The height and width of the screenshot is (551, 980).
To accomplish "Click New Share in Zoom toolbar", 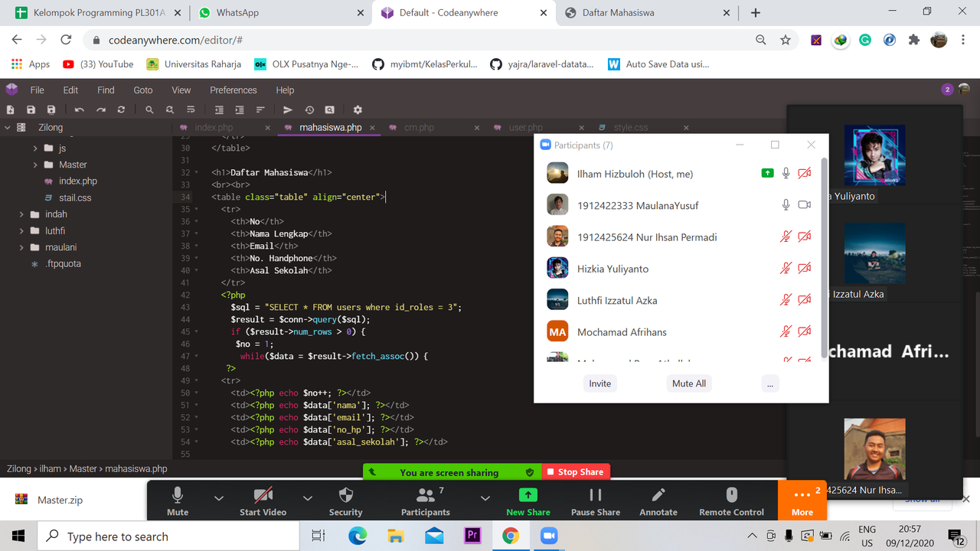I will [x=528, y=502].
